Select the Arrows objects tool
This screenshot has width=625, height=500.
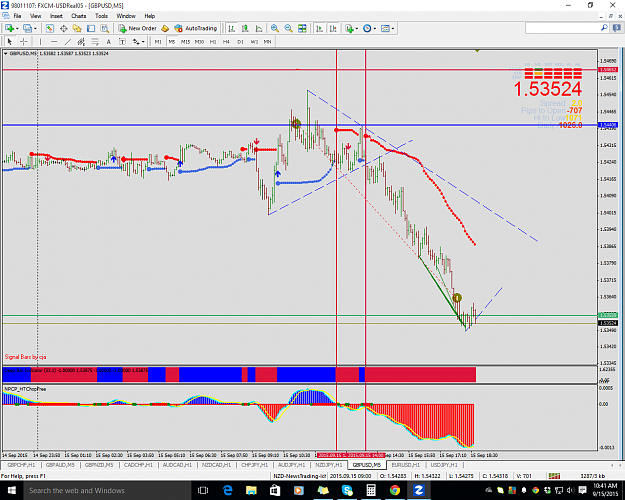coord(136,41)
